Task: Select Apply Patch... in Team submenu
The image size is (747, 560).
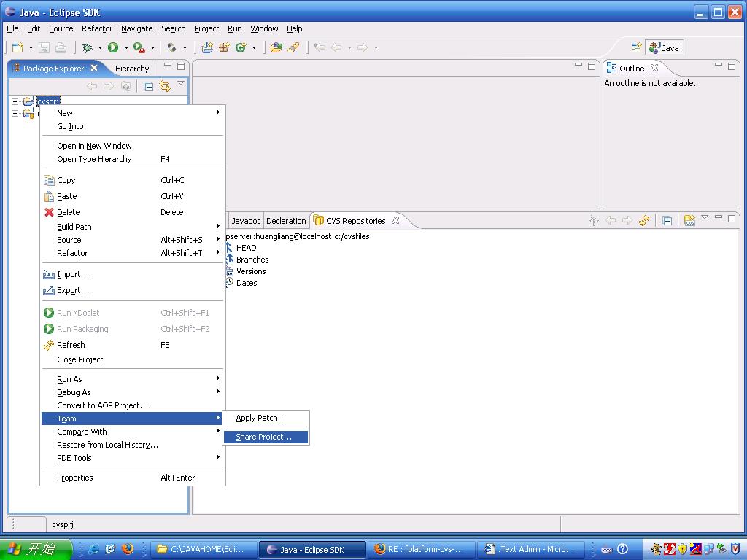Action: tap(266, 418)
